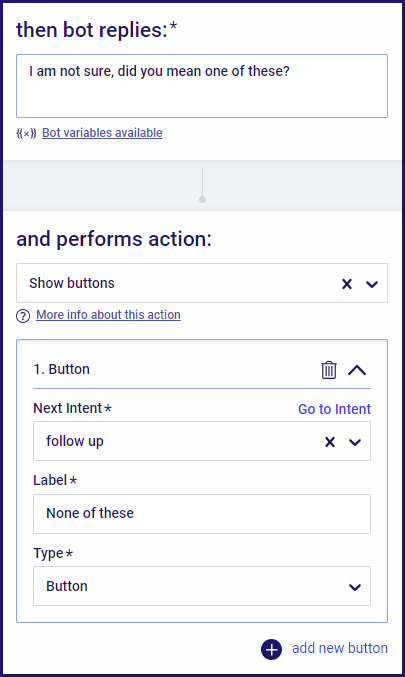Click the question mark help icon
This screenshot has width=405, height=677.
point(23,316)
